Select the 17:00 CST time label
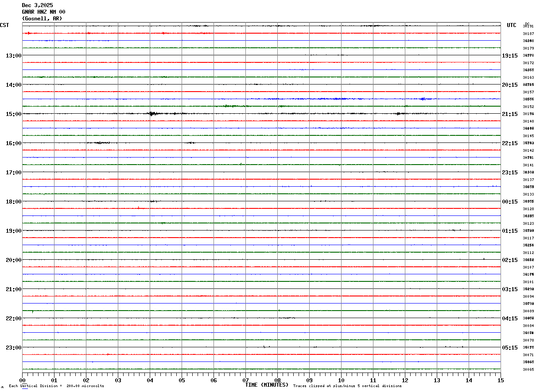 14,172
